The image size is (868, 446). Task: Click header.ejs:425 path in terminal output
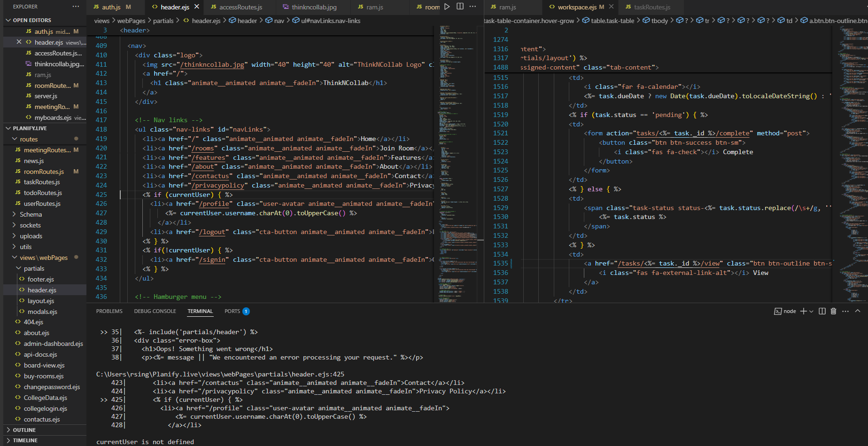[220, 374]
